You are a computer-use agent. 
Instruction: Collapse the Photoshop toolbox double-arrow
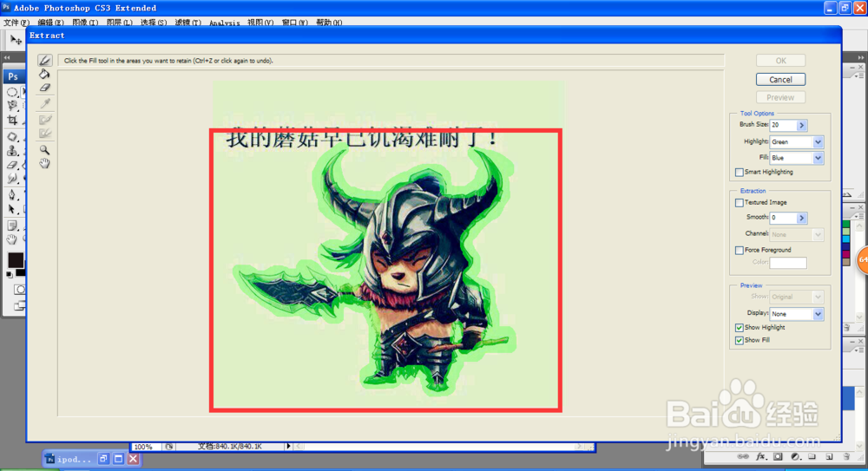coord(7,57)
